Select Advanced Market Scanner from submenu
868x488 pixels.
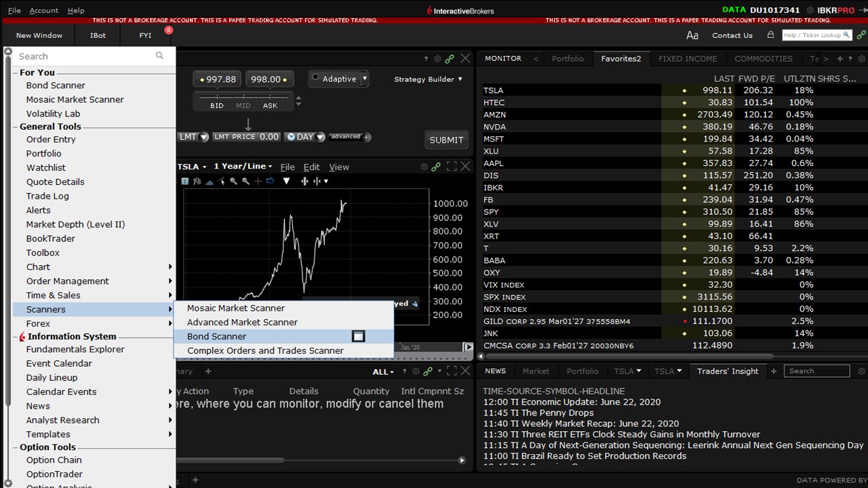coord(242,322)
